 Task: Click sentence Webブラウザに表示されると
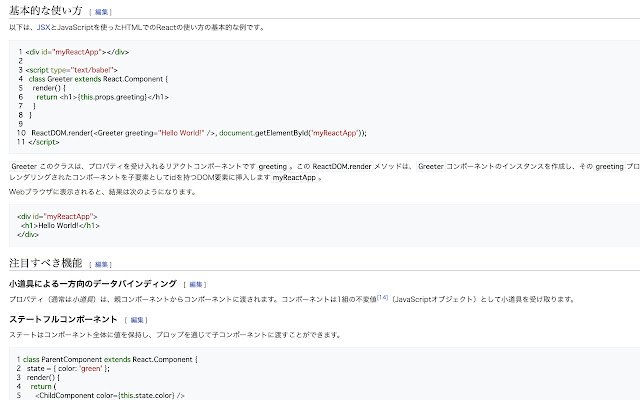click(102, 191)
